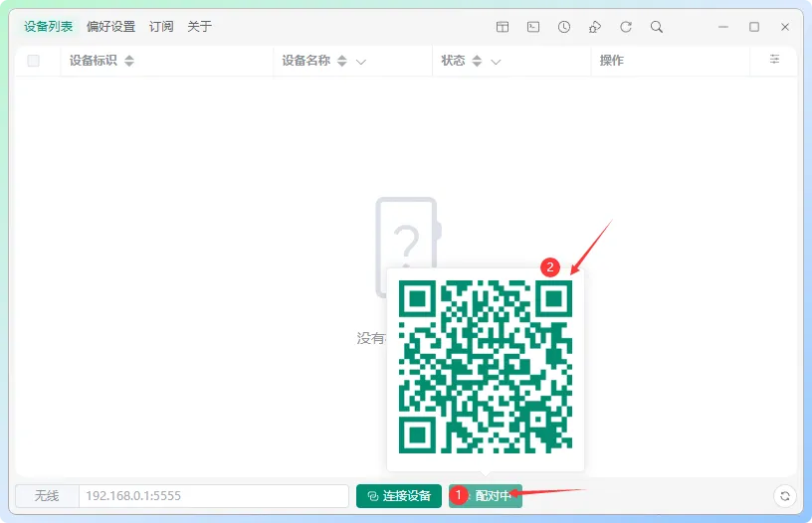Maximize the application window

pos(754,27)
